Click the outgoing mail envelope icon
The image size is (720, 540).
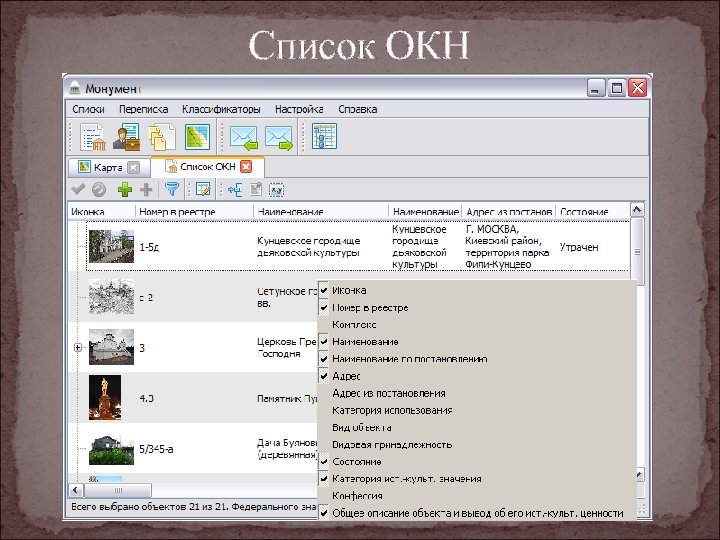pos(279,138)
